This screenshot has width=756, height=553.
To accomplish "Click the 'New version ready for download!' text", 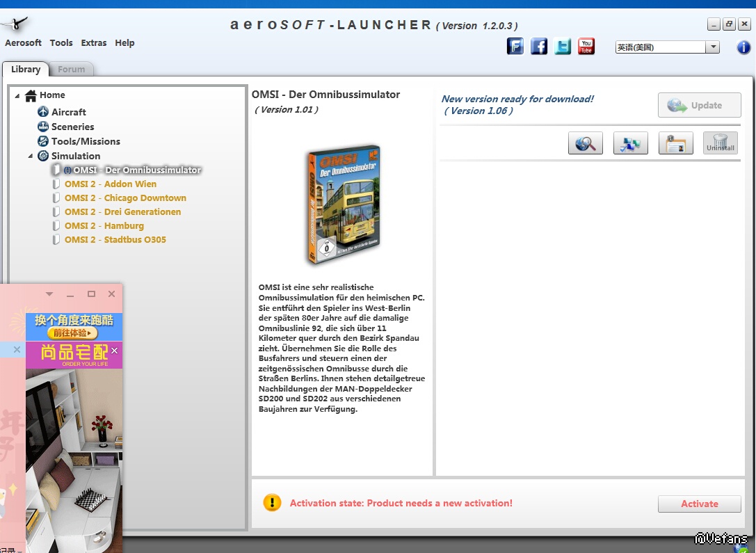I will point(517,99).
